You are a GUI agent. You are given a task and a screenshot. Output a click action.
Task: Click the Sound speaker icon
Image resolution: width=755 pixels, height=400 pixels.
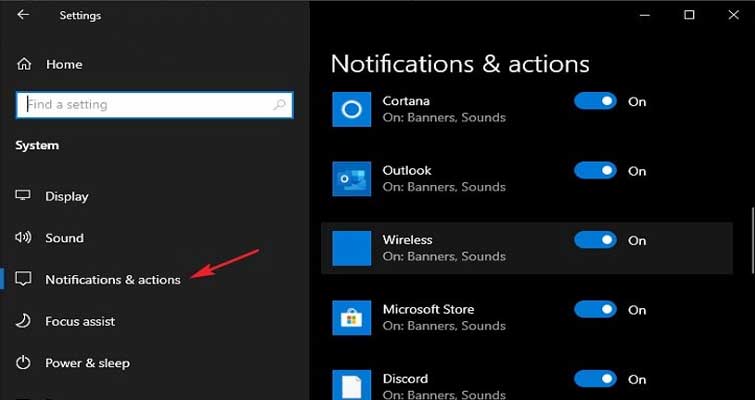tap(23, 238)
